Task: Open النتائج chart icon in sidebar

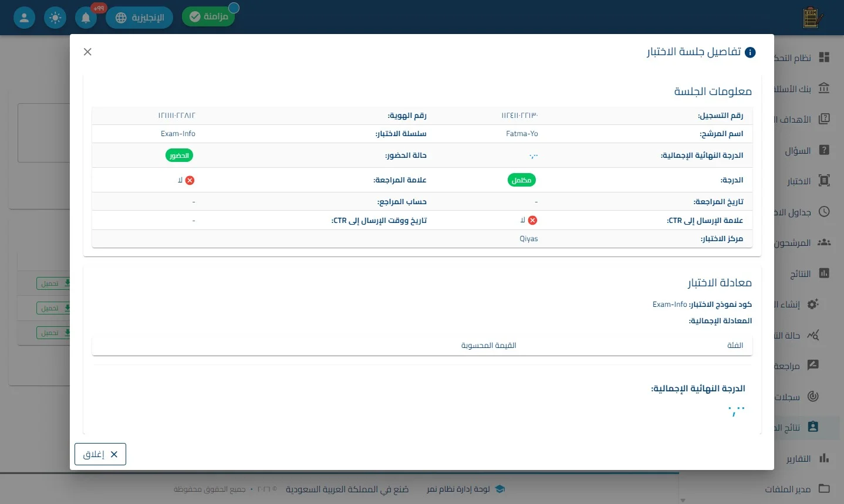Action: tap(824, 273)
